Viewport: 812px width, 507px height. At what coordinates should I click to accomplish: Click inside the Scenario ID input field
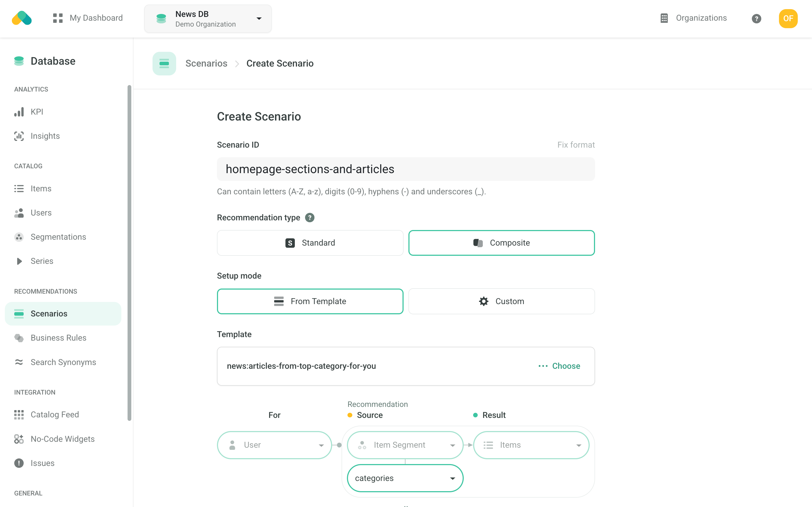click(x=406, y=169)
